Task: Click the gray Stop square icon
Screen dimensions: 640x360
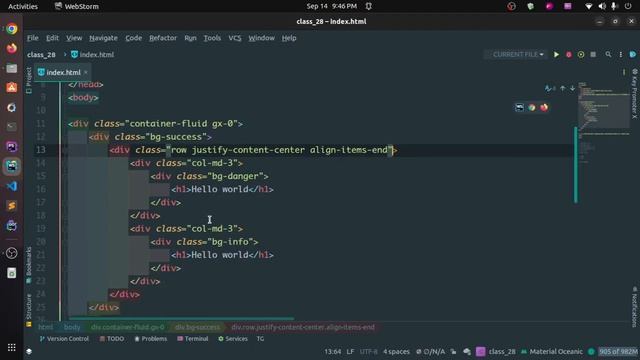Action: (x=593, y=55)
